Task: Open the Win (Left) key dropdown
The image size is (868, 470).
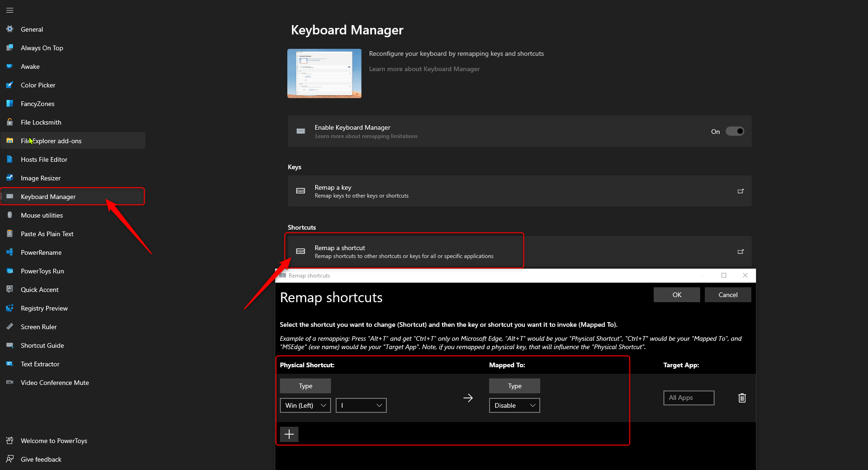Action: pyautogui.click(x=305, y=405)
